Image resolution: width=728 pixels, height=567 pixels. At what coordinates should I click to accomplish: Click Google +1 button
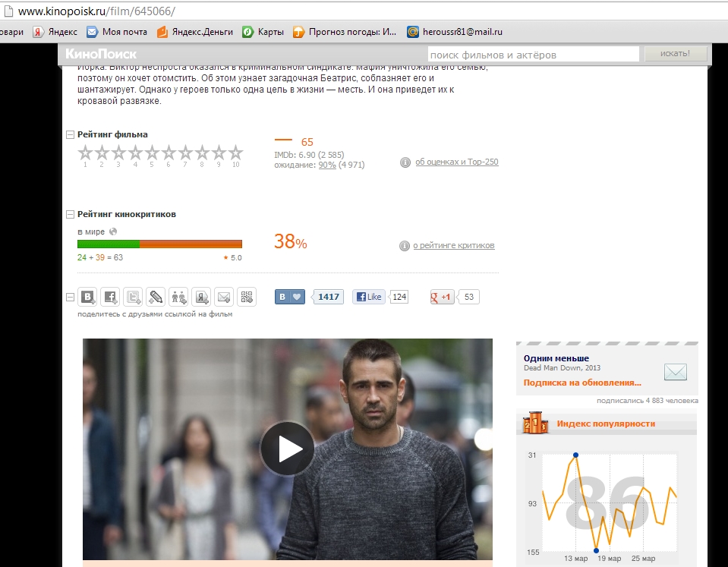coord(443,297)
